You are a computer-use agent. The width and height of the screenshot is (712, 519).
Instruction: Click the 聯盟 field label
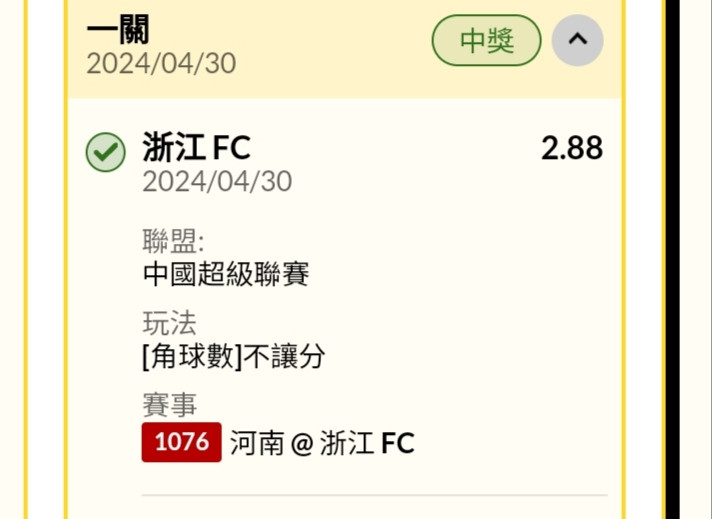173,241
